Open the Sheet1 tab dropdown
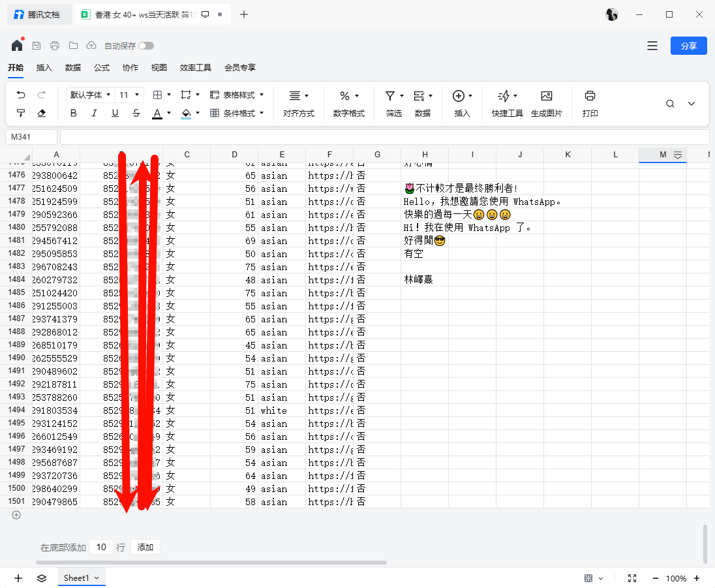This screenshot has width=715, height=588. tap(96, 578)
